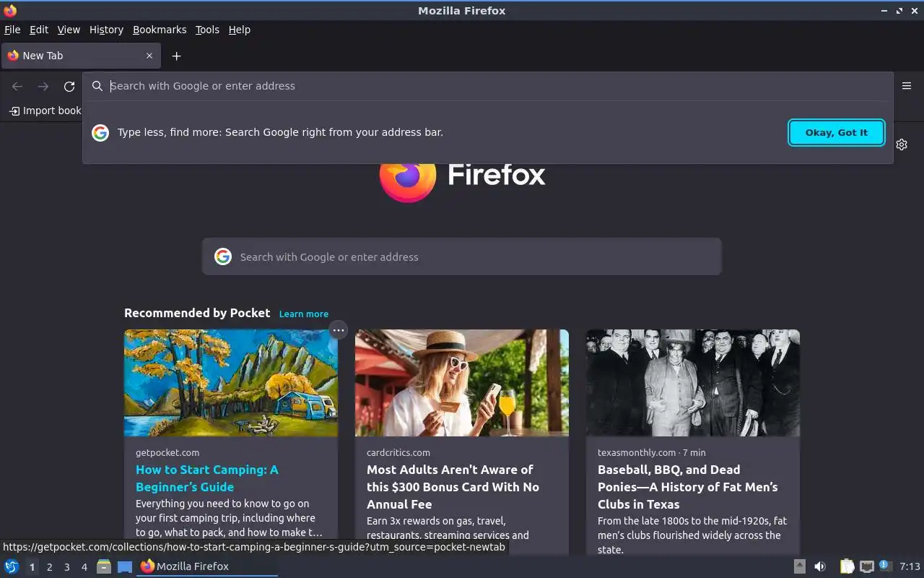Click the getpocket.com source label
Image resolution: width=924 pixels, height=578 pixels.
(167, 452)
